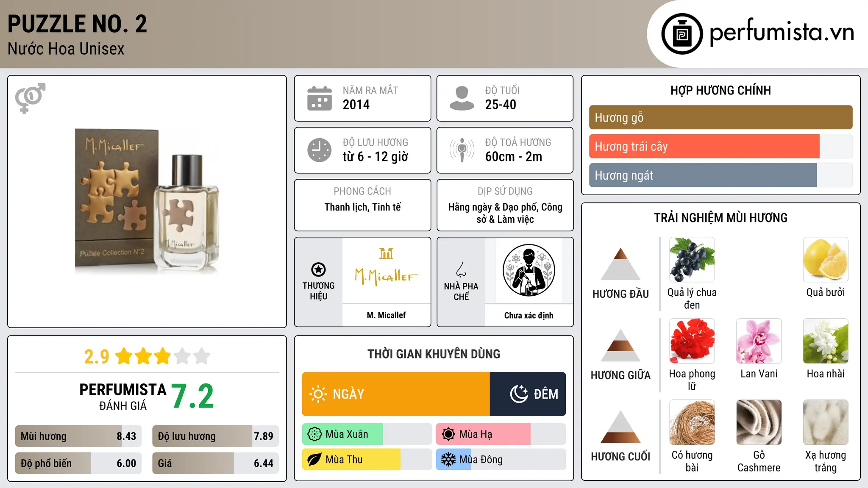Image resolution: width=868 pixels, height=488 pixels.
Task: Click the perfumista.vn perfume bottle logo icon
Action: point(682,34)
